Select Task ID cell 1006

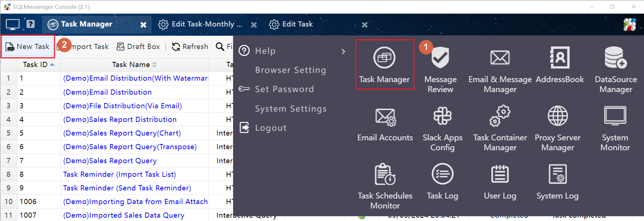pyautogui.click(x=39, y=201)
